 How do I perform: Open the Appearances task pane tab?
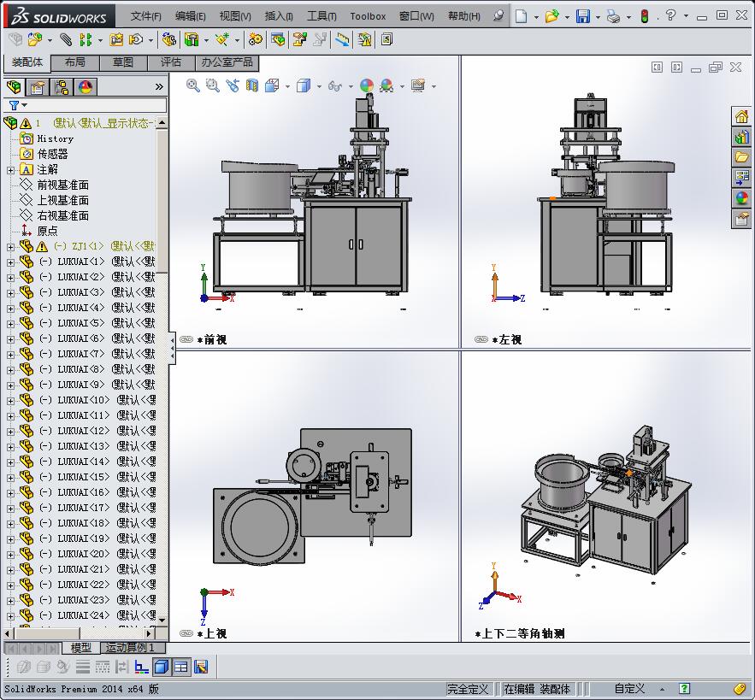741,198
